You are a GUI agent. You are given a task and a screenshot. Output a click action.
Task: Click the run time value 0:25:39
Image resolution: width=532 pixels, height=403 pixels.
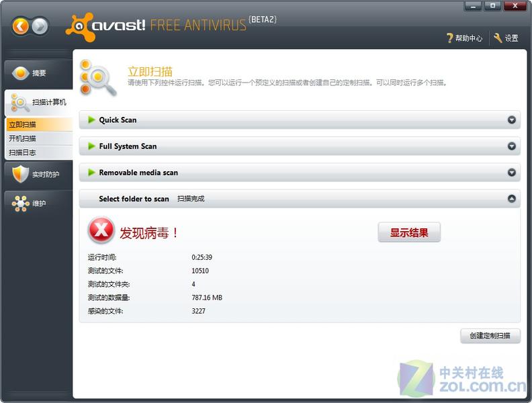202,257
